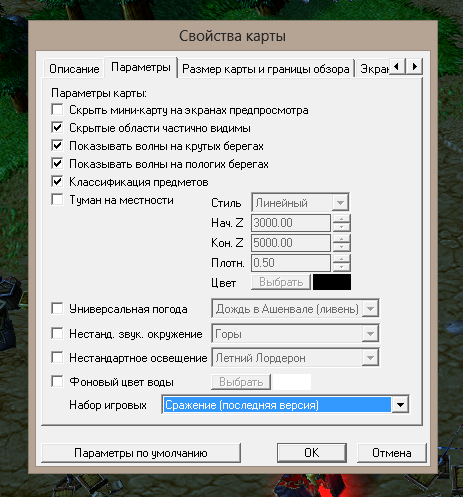Confirm with the OK button
463x497 pixels.
click(312, 453)
